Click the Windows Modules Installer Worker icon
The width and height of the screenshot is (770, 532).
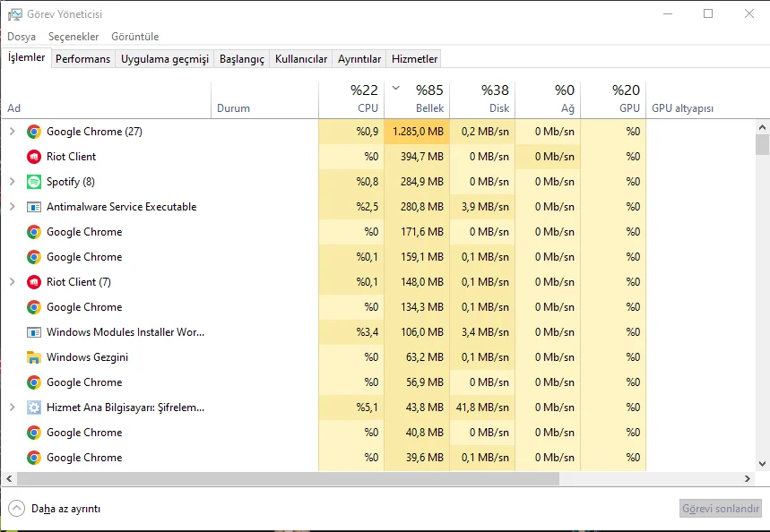34,332
